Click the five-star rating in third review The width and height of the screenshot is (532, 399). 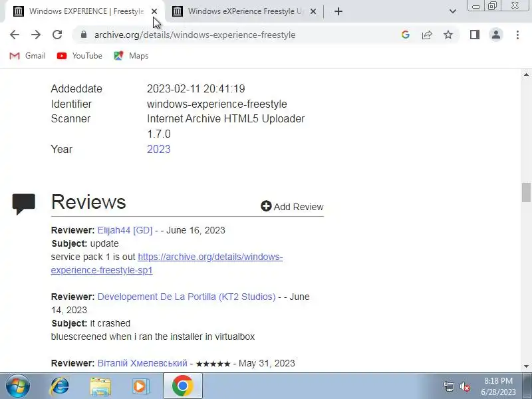[x=213, y=364]
